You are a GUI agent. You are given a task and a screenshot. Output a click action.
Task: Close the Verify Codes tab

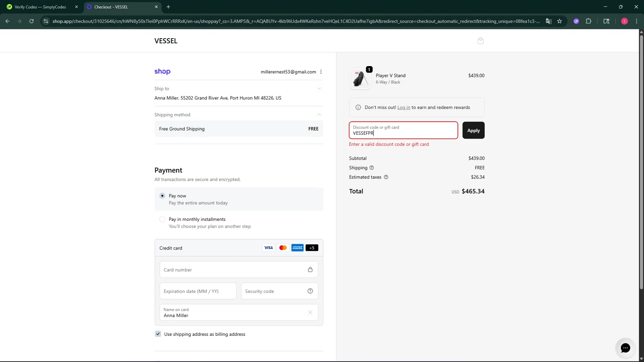(76, 7)
